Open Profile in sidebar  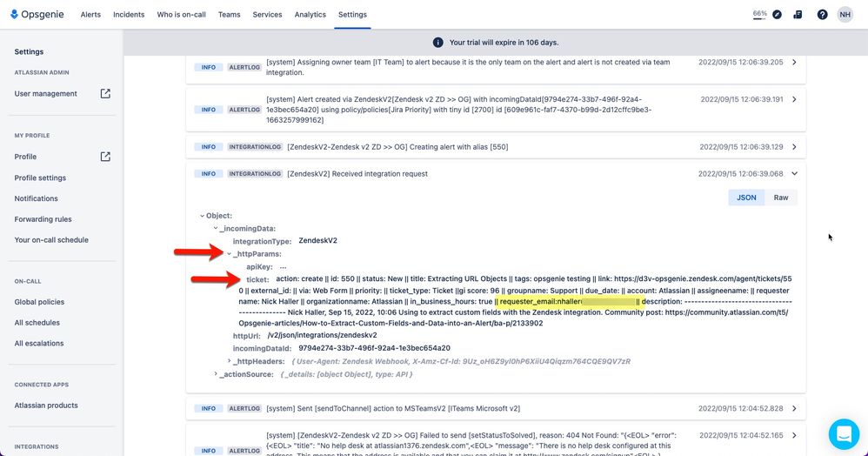25,157
